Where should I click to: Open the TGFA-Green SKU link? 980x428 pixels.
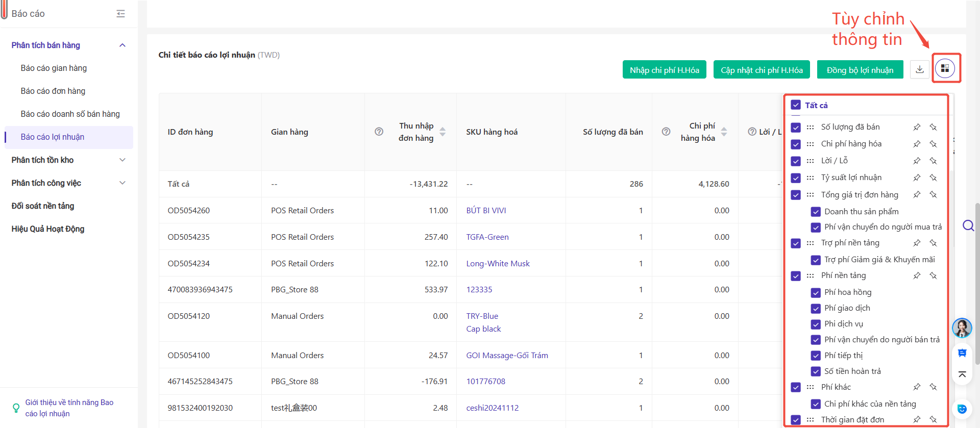pos(487,237)
